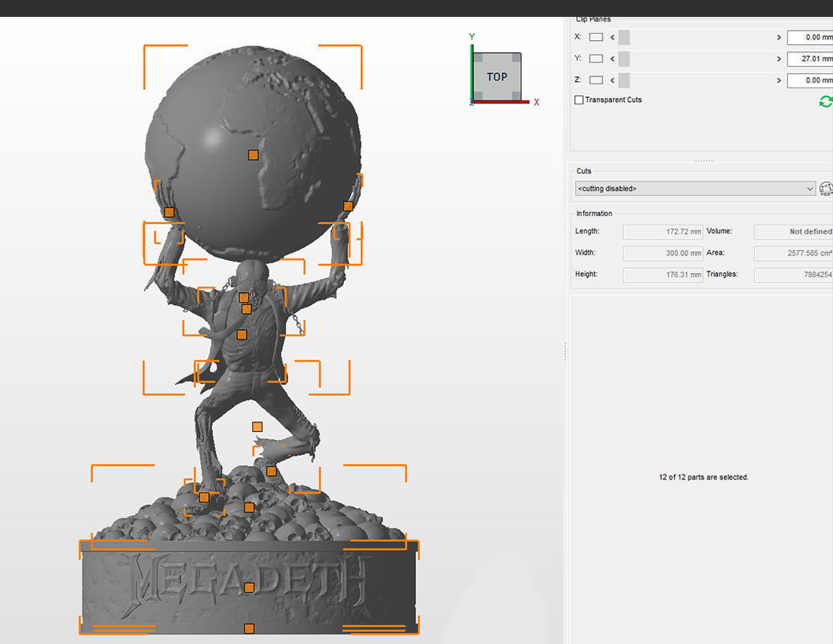The height and width of the screenshot is (644, 833).
Task: Open the <cutting disabled> dropdown
Action: (x=694, y=188)
